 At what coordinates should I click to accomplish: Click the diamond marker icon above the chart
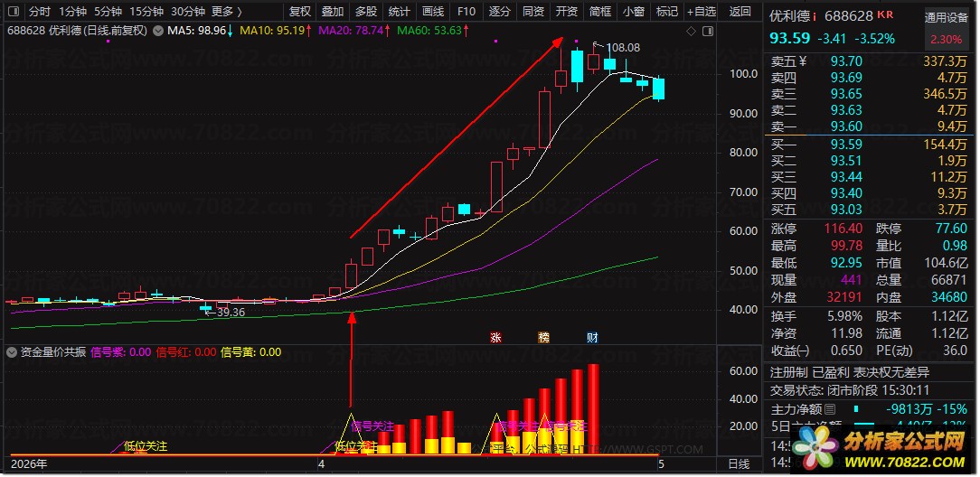[691, 32]
